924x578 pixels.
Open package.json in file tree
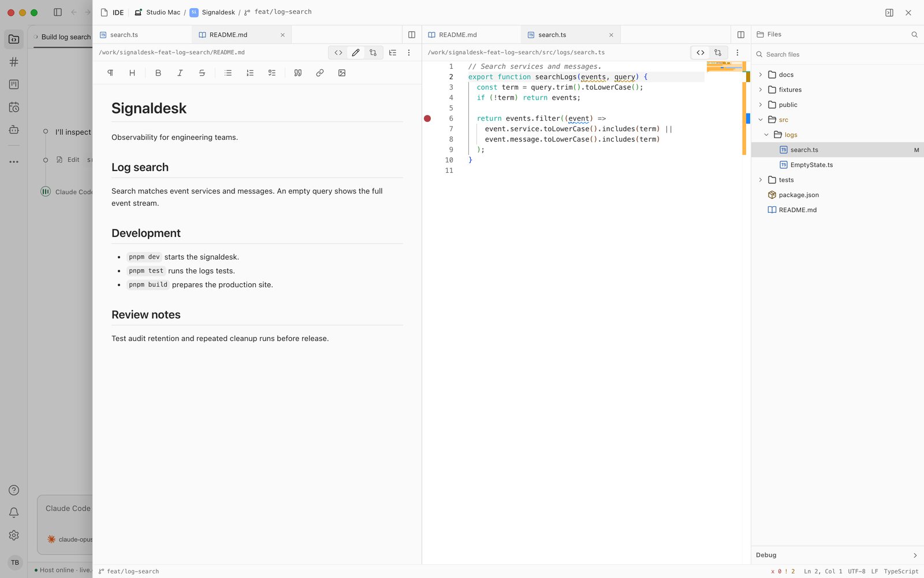[x=837, y=195]
